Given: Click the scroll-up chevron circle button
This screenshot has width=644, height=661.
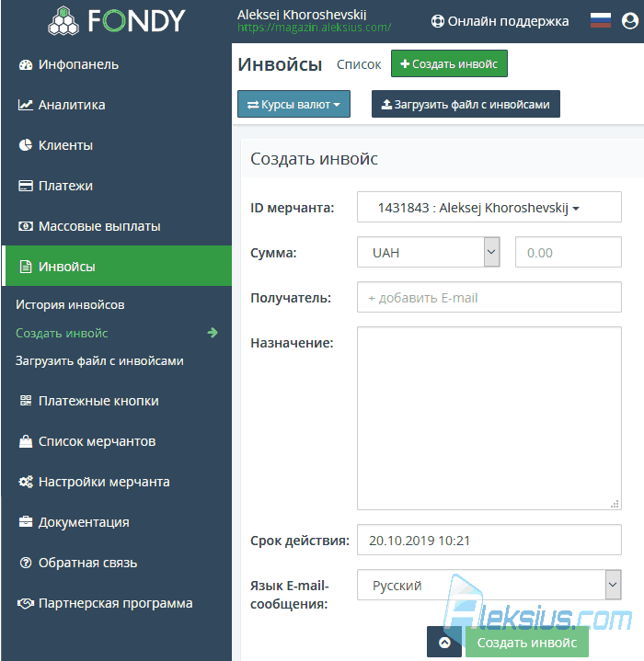Looking at the screenshot, I should [x=444, y=643].
